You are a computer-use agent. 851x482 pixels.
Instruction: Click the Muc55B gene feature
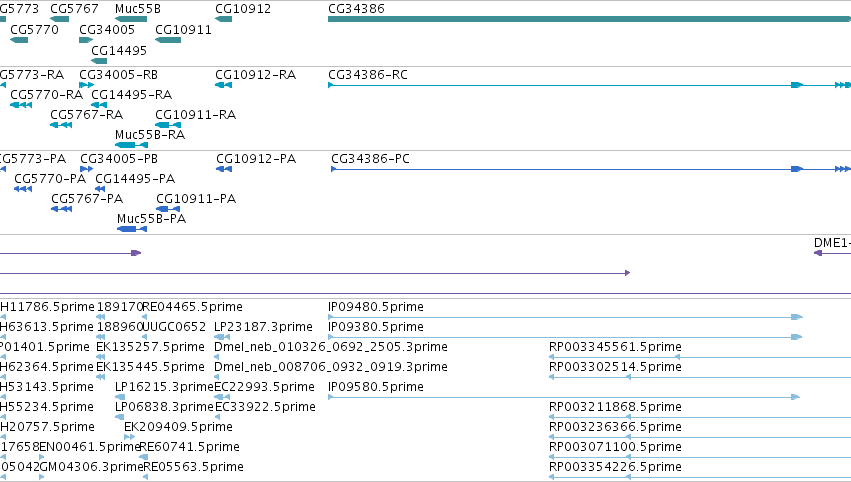point(131,19)
